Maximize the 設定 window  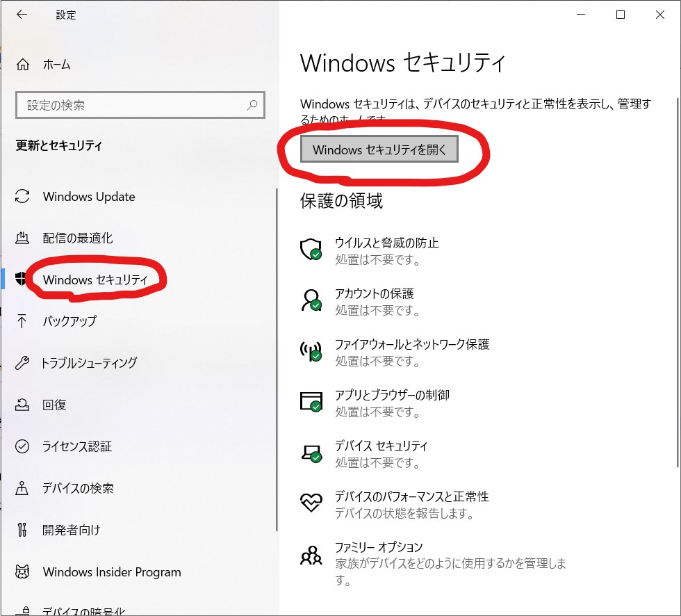tap(621, 15)
